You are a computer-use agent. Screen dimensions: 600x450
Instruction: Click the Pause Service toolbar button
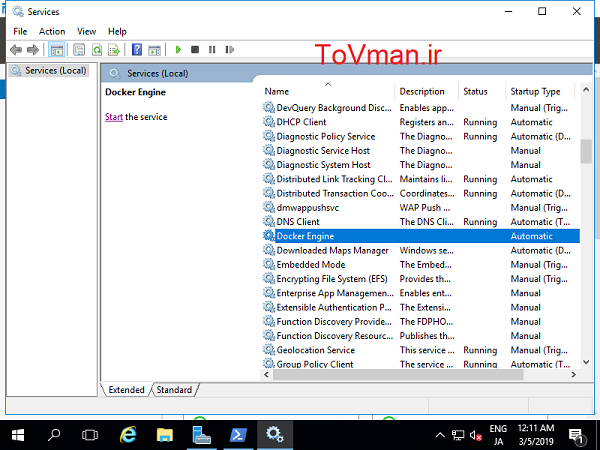point(212,50)
